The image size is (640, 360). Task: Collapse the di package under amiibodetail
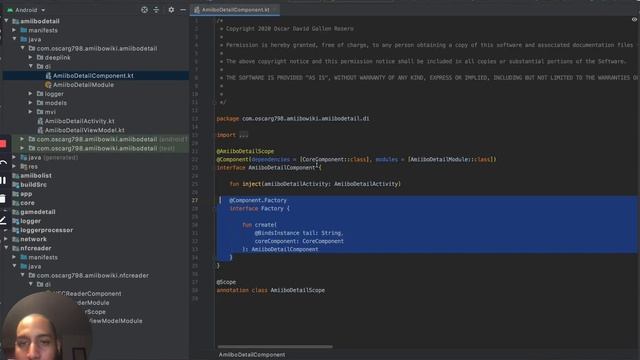point(31,66)
